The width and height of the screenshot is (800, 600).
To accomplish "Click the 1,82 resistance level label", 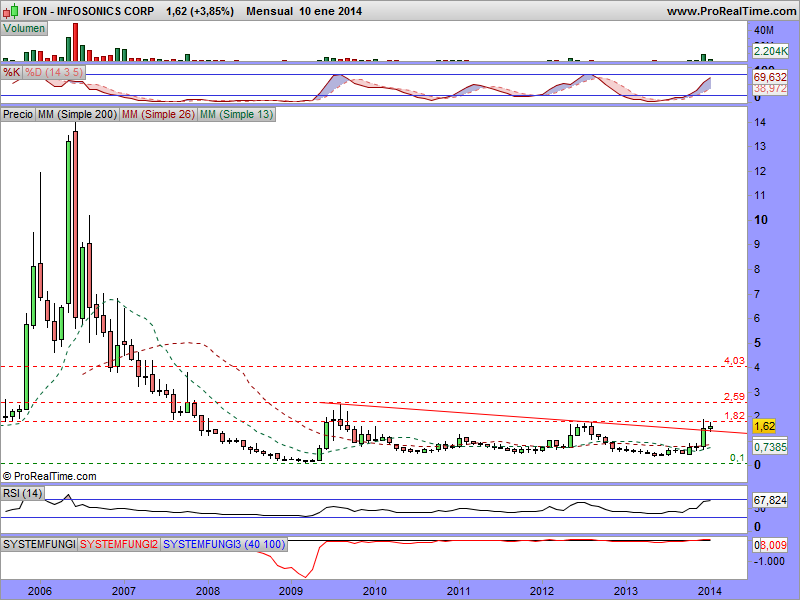I will (x=734, y=416).
